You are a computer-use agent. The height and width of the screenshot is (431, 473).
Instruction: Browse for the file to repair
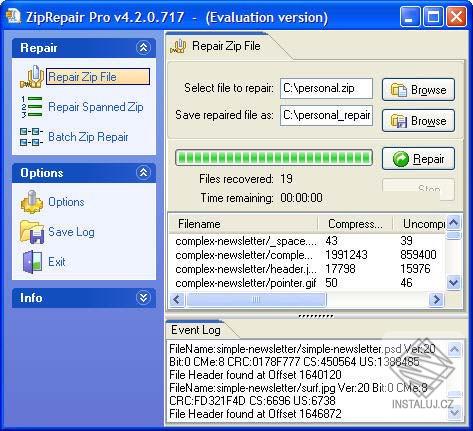pyautogui.click(x=418, y=90)
